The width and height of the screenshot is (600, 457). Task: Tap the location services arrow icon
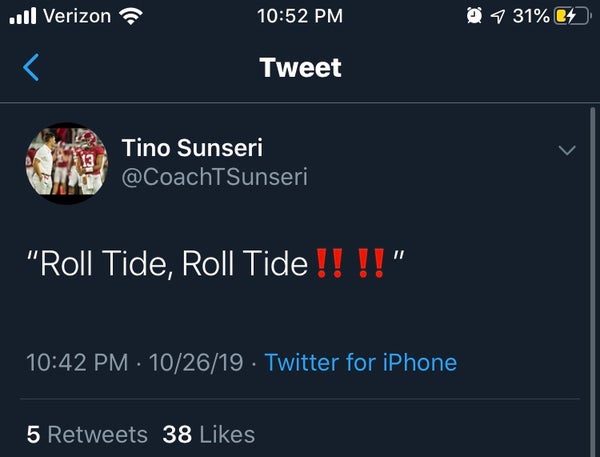pos(497,16)
